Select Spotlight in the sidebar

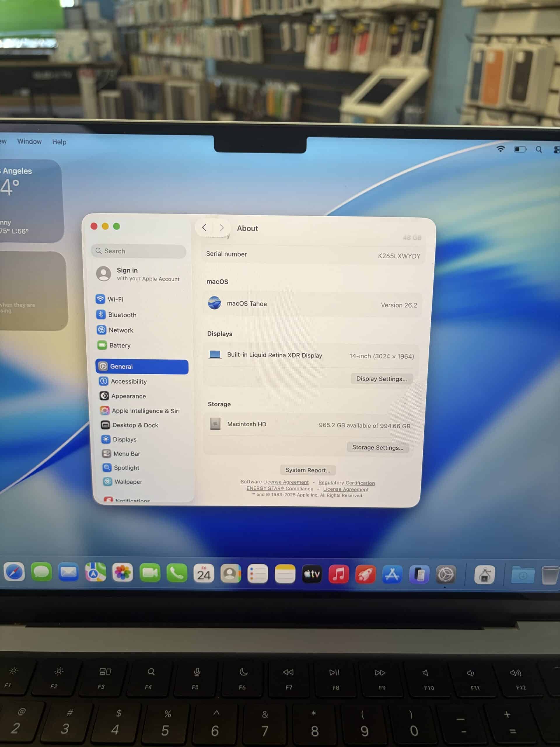[x=126, y=468]
